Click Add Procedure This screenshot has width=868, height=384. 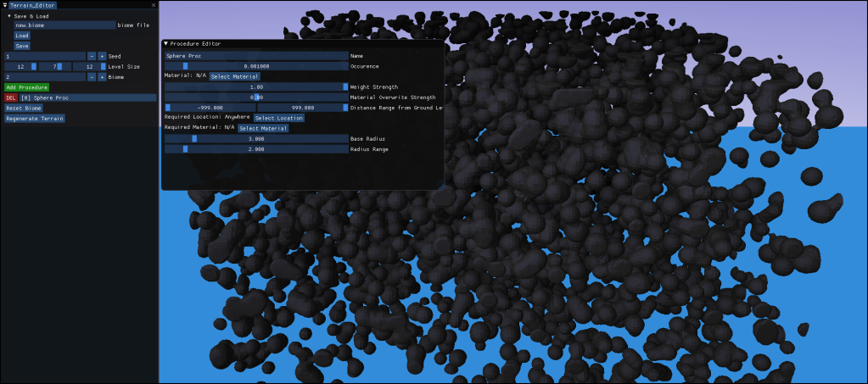click(26, 87)
